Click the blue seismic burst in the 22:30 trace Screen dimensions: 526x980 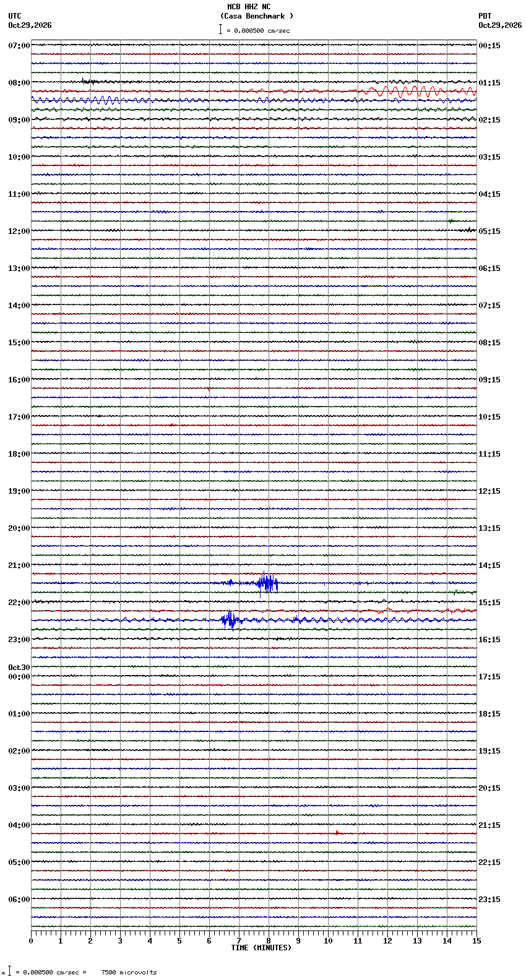230,619
